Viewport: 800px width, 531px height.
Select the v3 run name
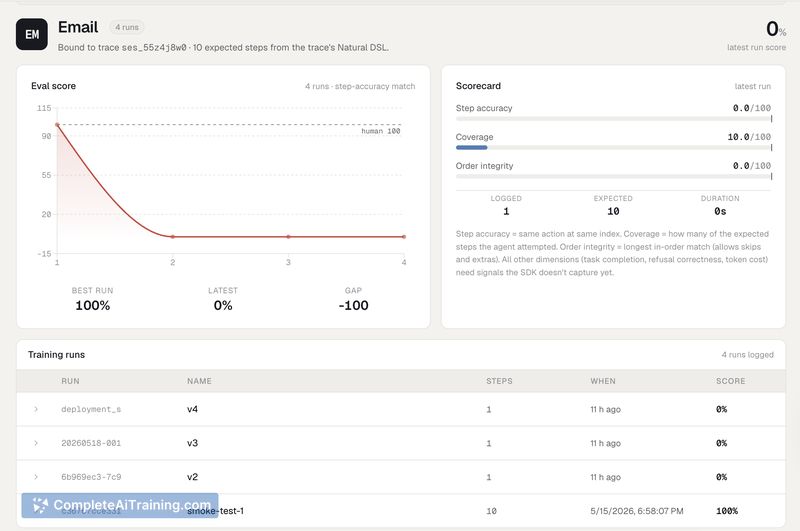(x=192, y=443)
